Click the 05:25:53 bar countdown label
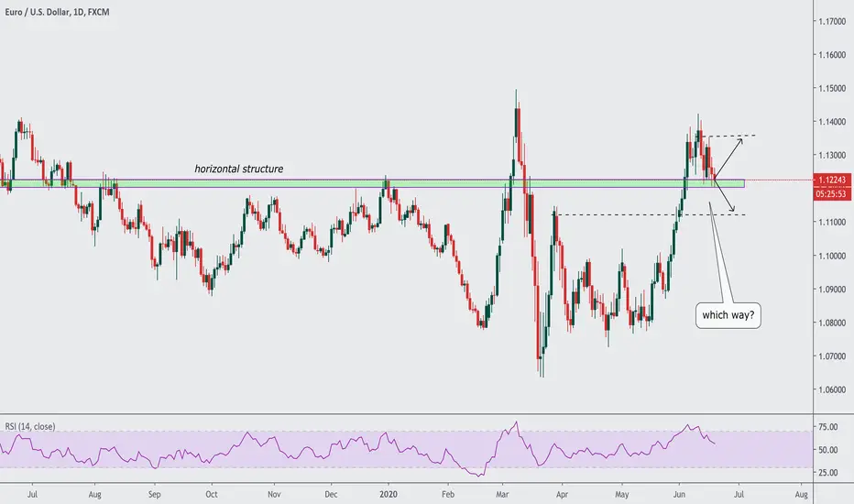The width and height of the screenshot is (854, 504). pyautogui.click(x=832, y=193)
